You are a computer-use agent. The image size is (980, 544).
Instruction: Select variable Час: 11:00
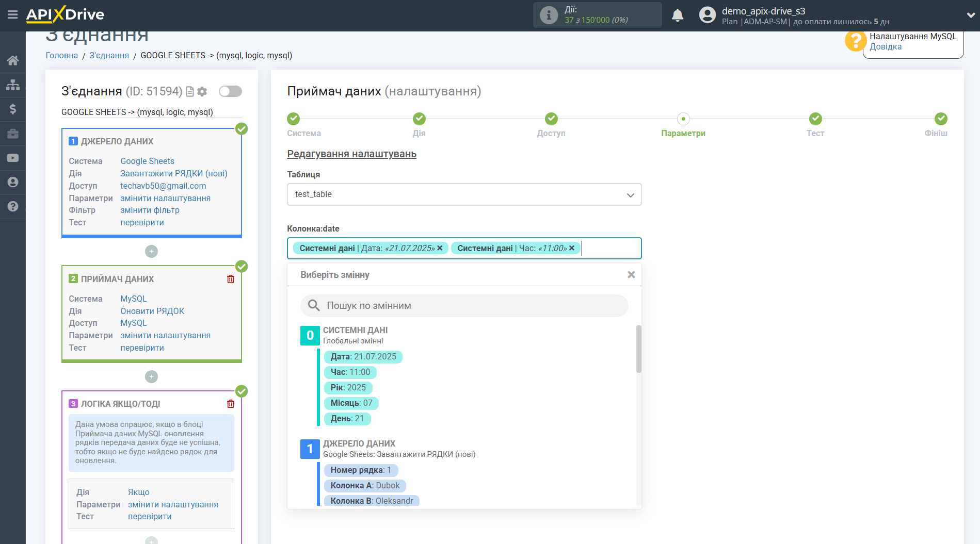point(350,372)
